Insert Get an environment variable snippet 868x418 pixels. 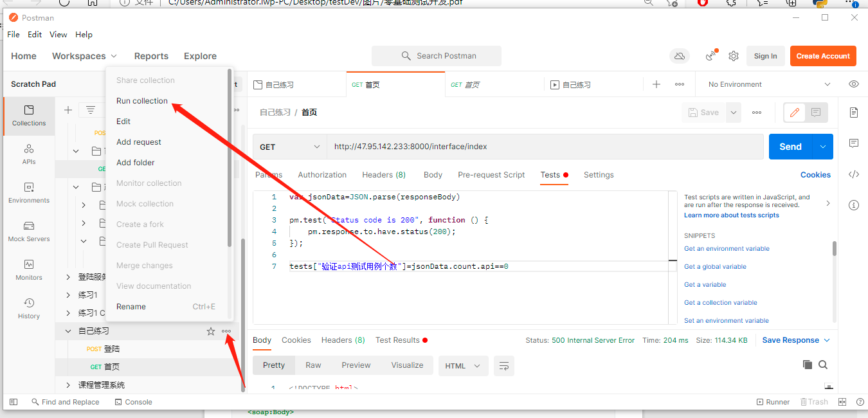[x=727, y=249]
